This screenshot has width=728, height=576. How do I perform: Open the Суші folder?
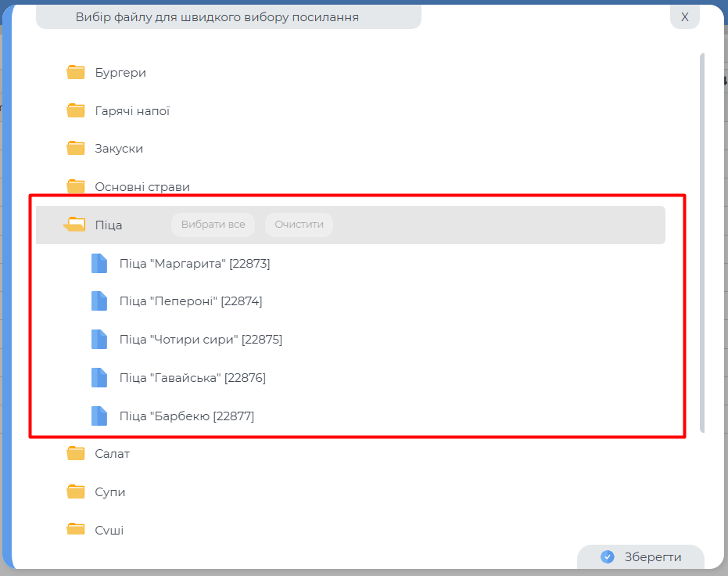tap(109, 530)
